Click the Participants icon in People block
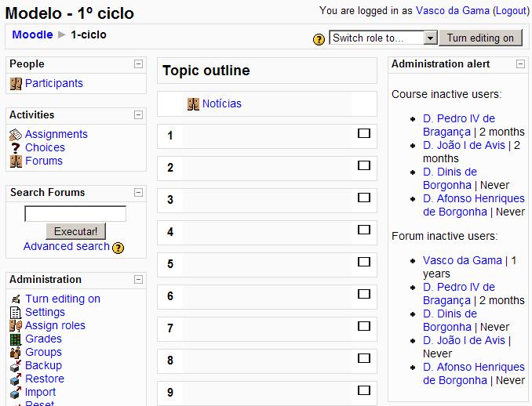The height and width of the screenshot is (406, 532). (15, 83)
